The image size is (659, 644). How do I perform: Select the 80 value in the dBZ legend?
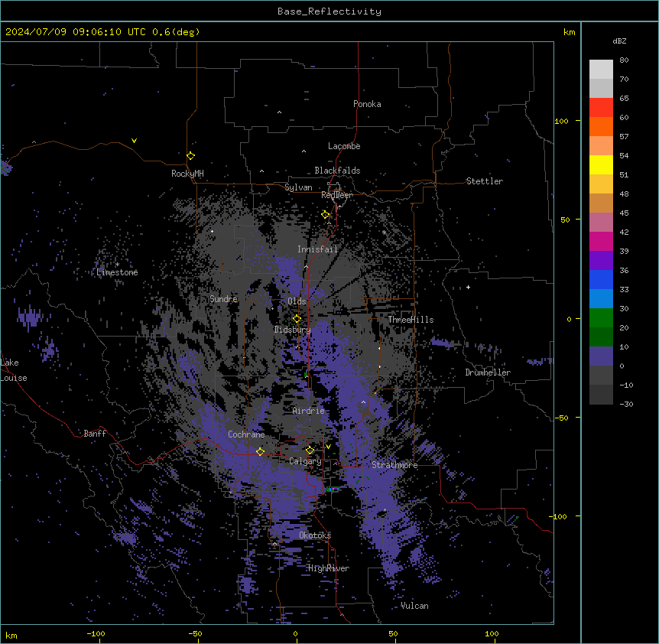pos(624,60)
